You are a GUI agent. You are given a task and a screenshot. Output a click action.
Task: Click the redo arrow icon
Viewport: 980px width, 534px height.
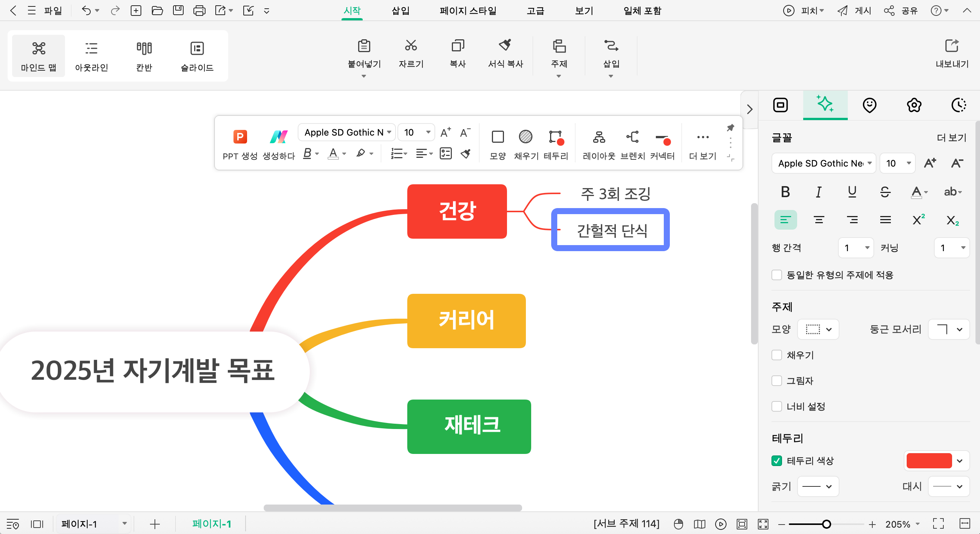point(115,11)
